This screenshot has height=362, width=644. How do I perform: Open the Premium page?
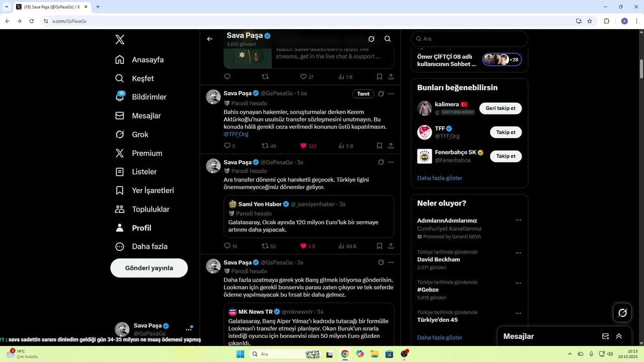[138, 153]
